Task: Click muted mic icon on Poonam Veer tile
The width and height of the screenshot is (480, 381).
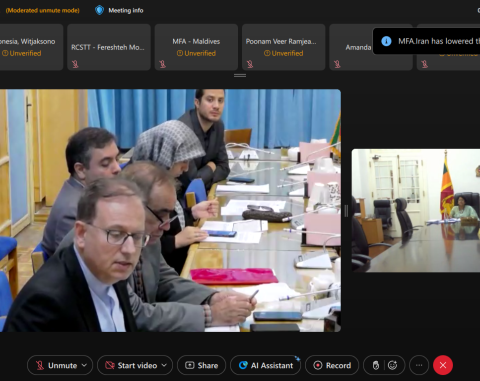Action: click(250, 64)
